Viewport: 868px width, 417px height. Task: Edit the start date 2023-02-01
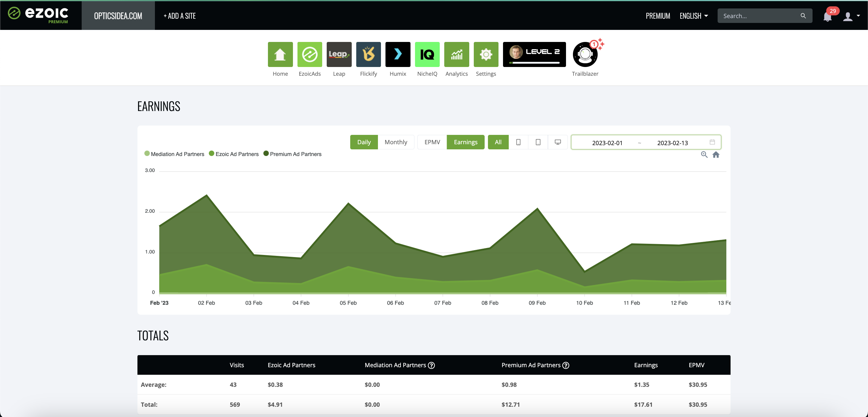(x=607, y=143)
